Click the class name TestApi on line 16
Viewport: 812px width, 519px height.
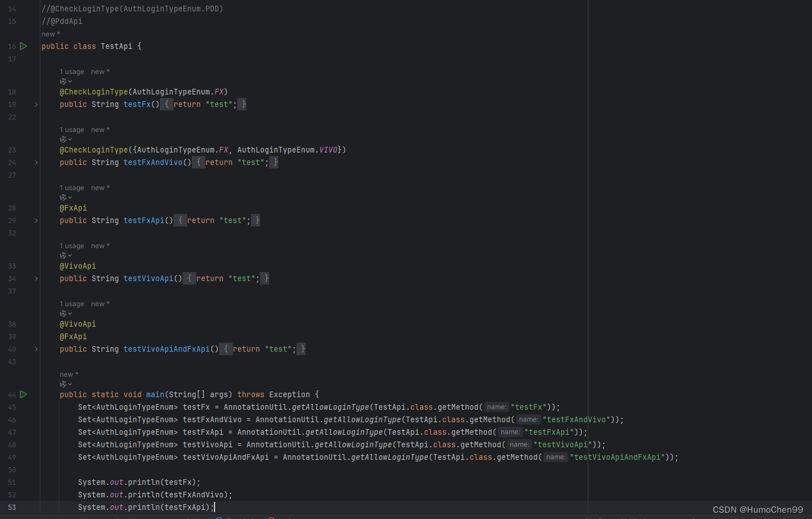click(x=117, y=46)
